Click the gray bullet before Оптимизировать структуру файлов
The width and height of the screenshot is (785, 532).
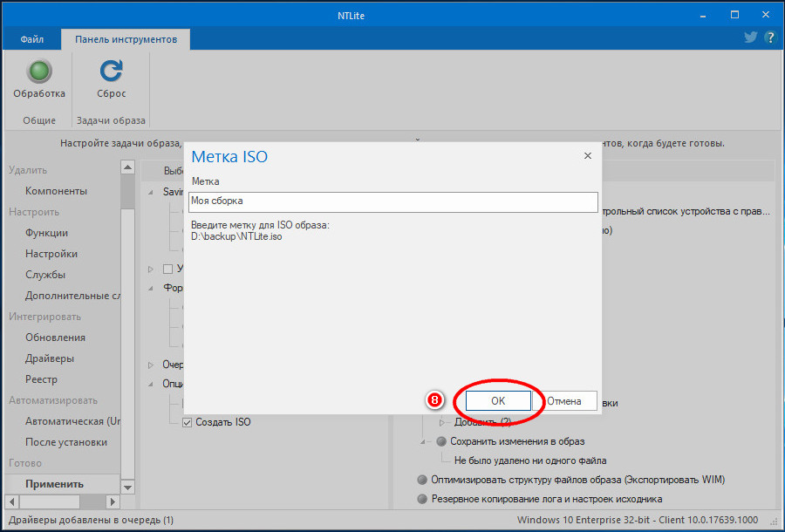coord(422,480)
